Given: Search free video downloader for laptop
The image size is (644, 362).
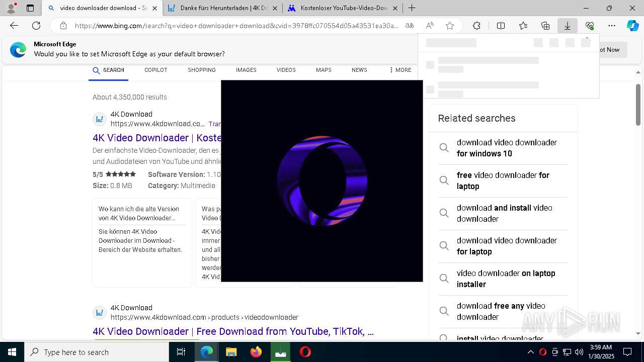Looking at the screenshot, I should point(503,180).
